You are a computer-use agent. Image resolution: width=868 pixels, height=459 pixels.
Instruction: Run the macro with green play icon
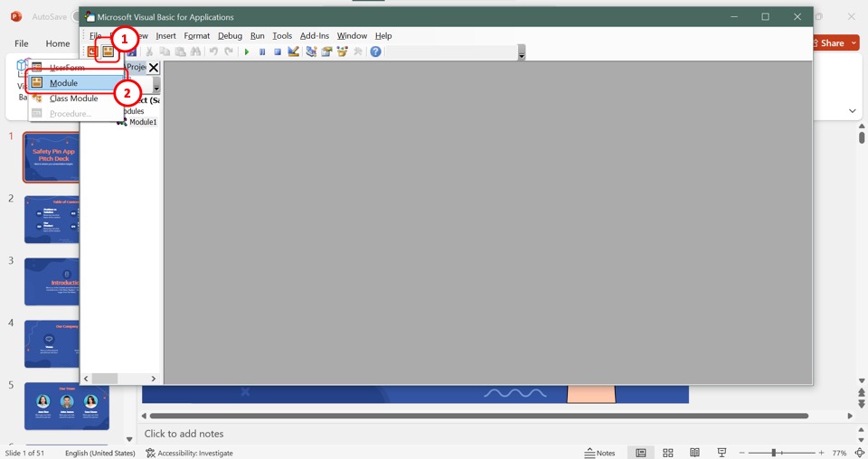click(x=247, y=52)
